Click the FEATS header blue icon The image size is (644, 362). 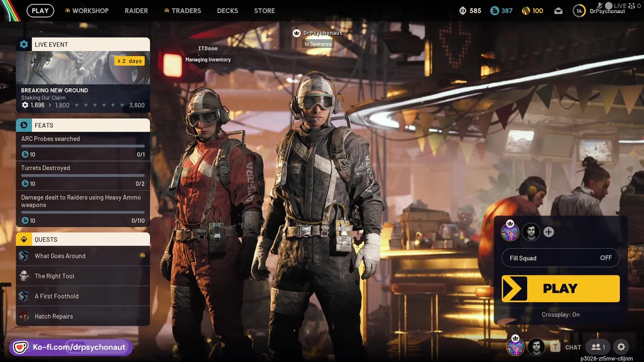coord(24,125)
